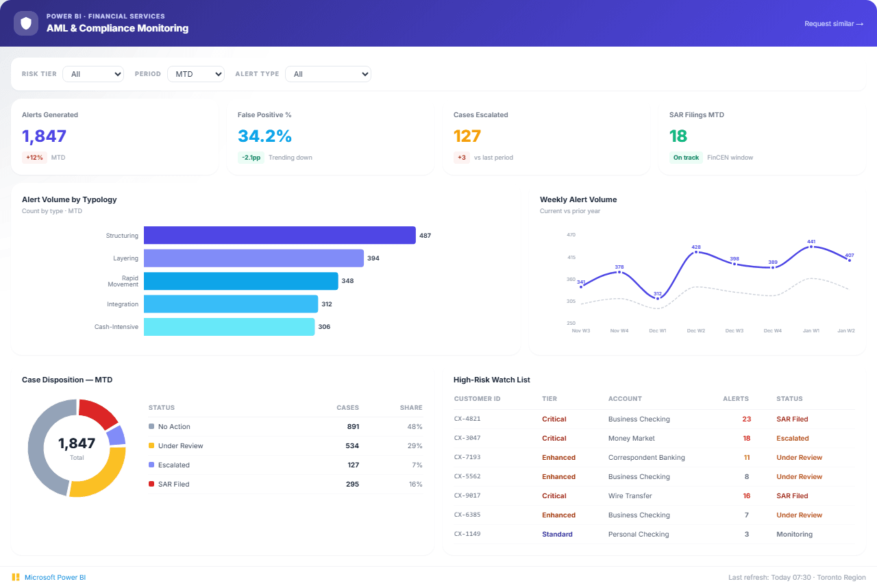Open the Alert Type dropdown

click(x=328, y=74)
